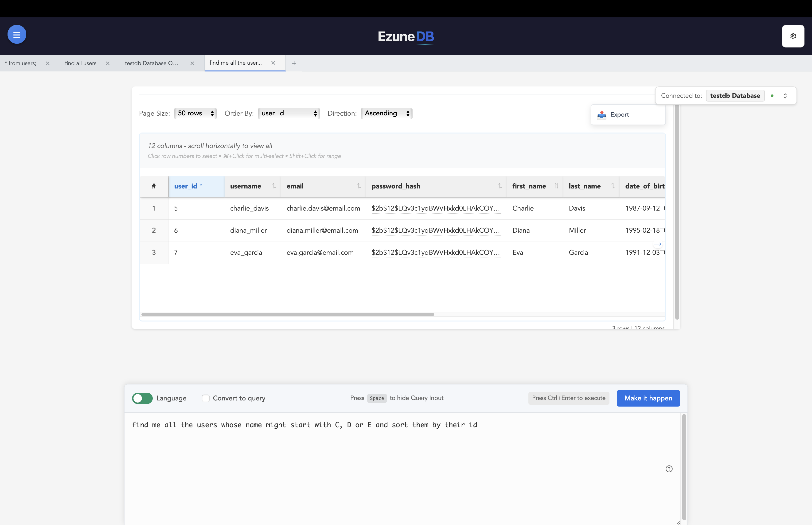Click Charlie's truncated password hash cell

(436, 208)
